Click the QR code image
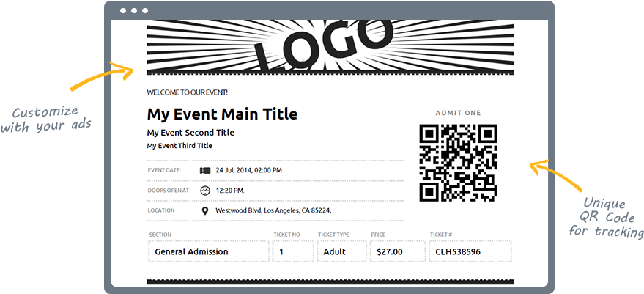644x294 pixels. click(x=459, y=163)
